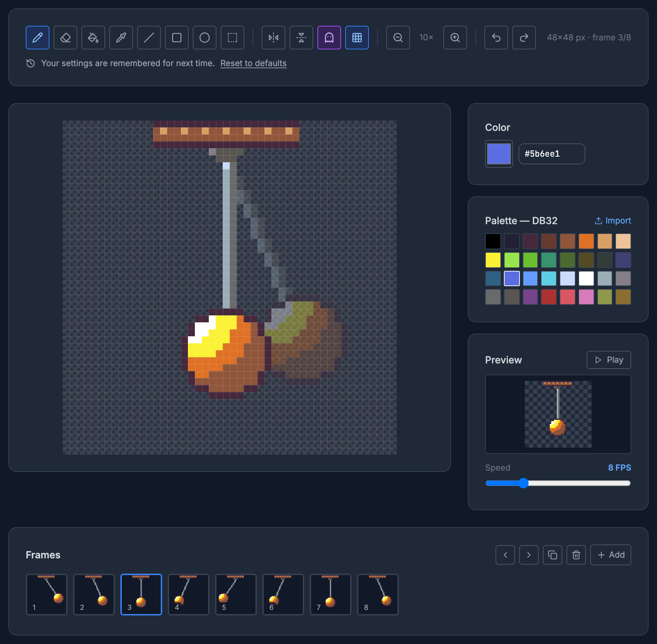Select frame 5 thumbnail

[x=236, y=595]
